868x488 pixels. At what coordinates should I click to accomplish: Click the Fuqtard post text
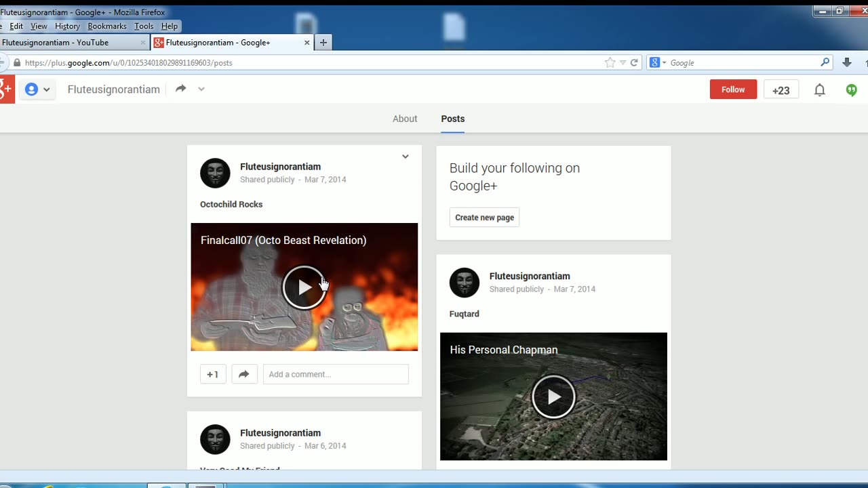pyautogui.click(x=465, y=314)
